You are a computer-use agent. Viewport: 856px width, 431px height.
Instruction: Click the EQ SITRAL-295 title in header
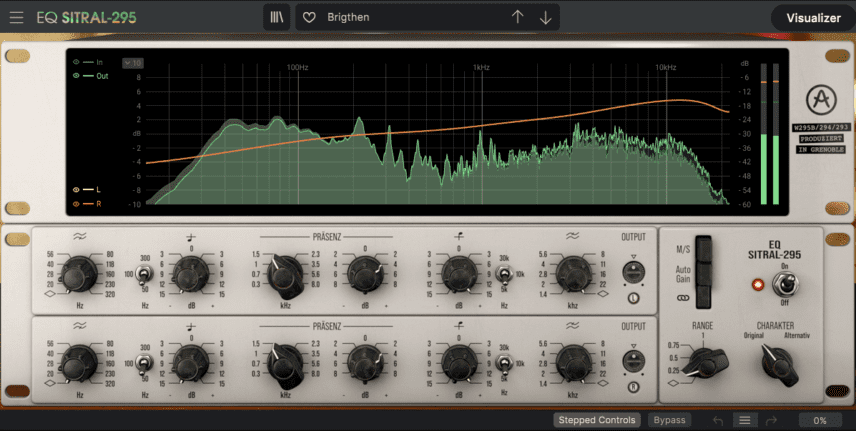coord(86,17)
